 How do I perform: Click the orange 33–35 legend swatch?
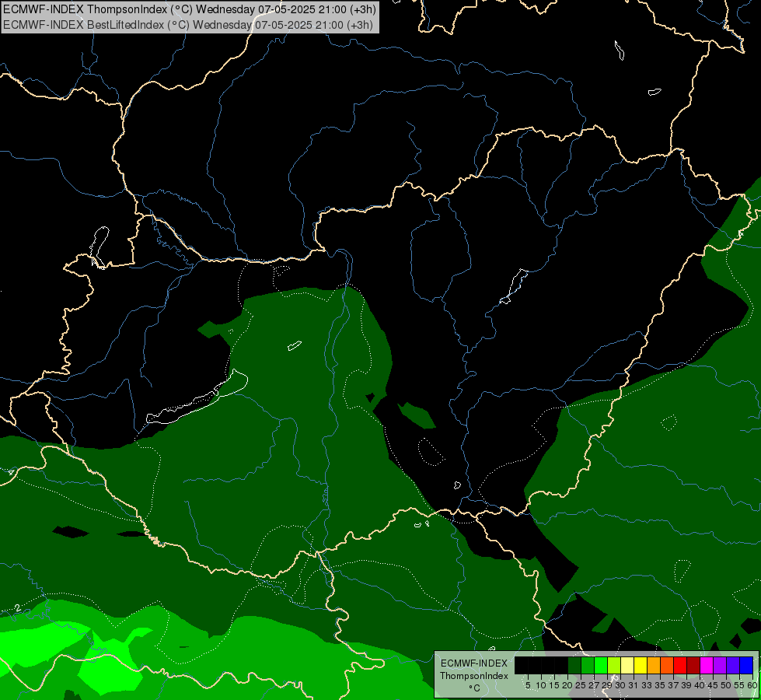tap(654, 665)
